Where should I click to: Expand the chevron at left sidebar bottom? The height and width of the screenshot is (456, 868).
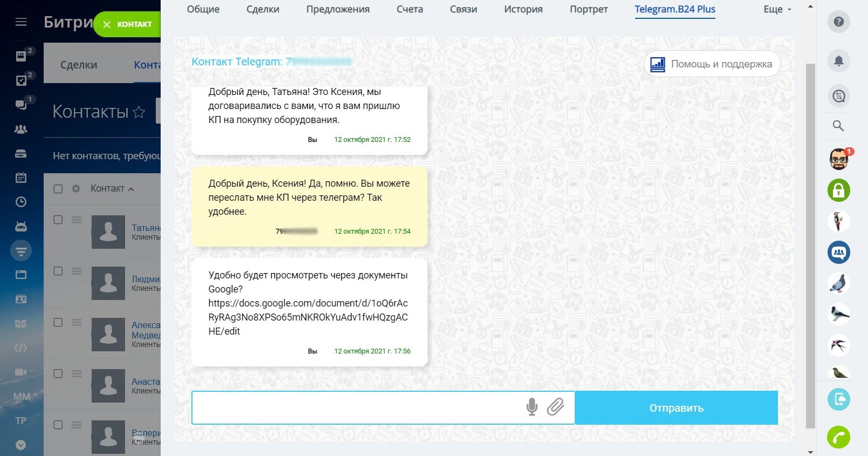[x=21, y=445]
